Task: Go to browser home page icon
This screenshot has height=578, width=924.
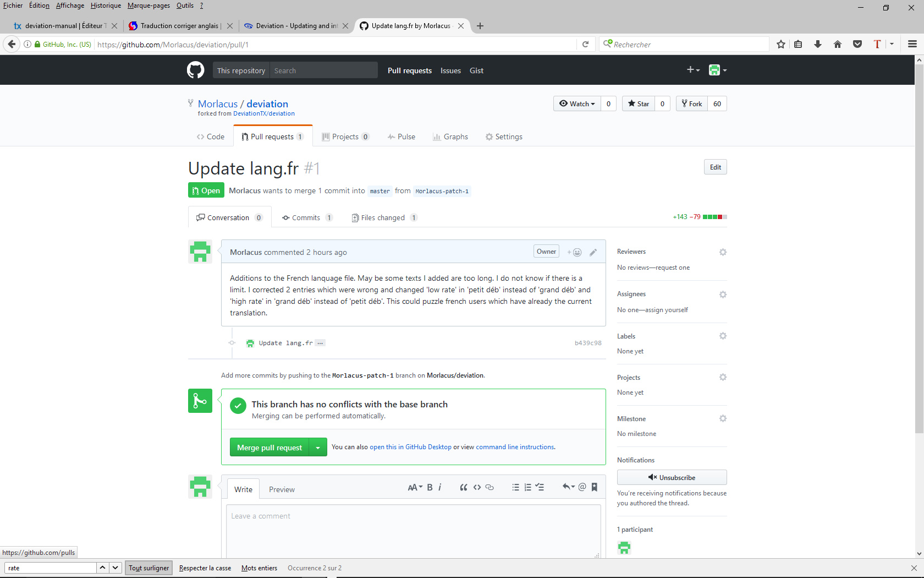Action: (x=838, y=44)
